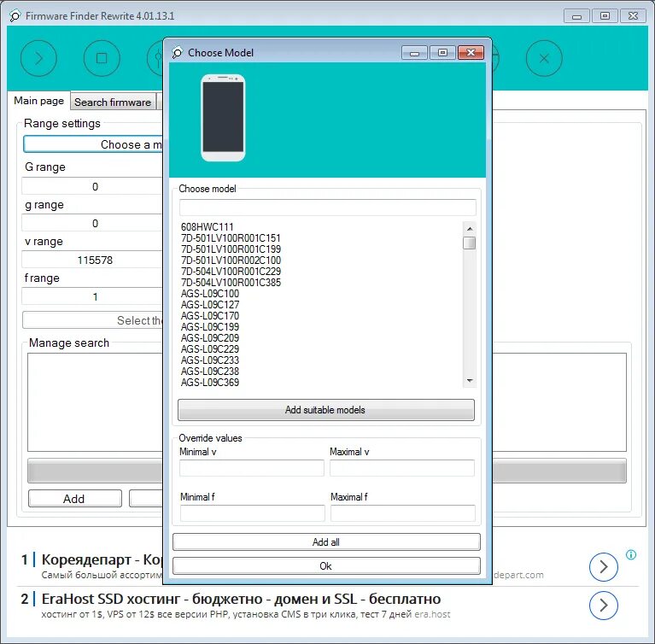Viewport: 655px width, 644px height.
Task: Select model 7D-501LV100R001C151
Action: pyautogui.click(x=231, y=237)
